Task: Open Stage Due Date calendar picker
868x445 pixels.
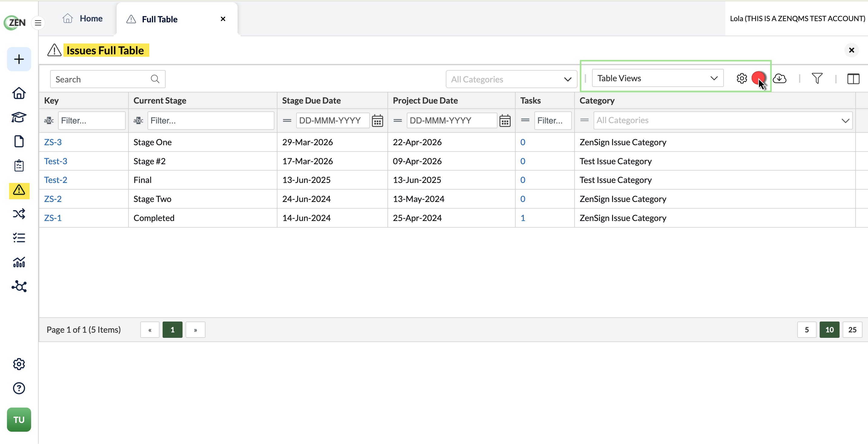Action: tap(377, 121)
